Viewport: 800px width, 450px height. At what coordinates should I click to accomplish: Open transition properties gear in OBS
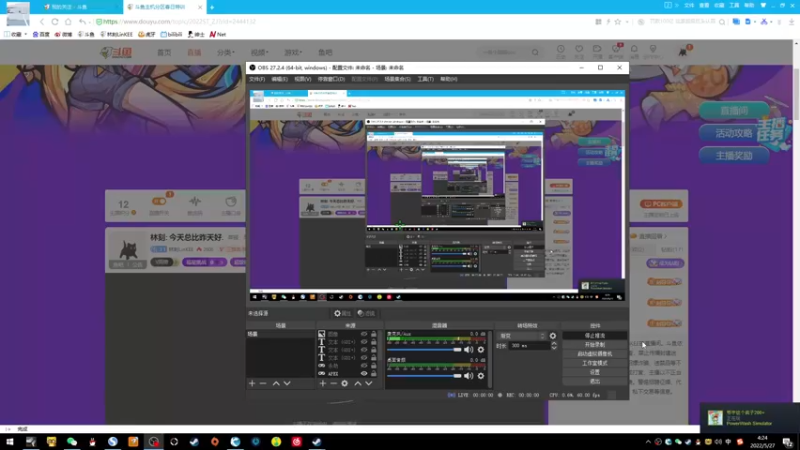553,336
